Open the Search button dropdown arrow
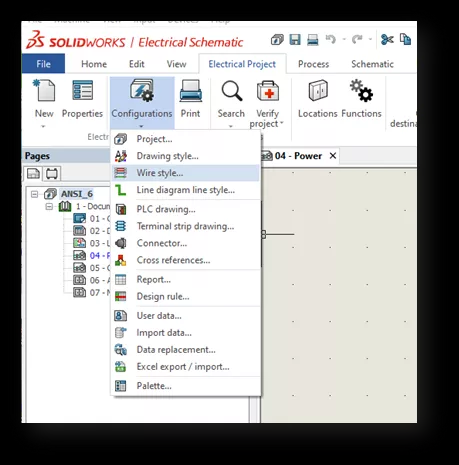459x465 pixels. 231,126
